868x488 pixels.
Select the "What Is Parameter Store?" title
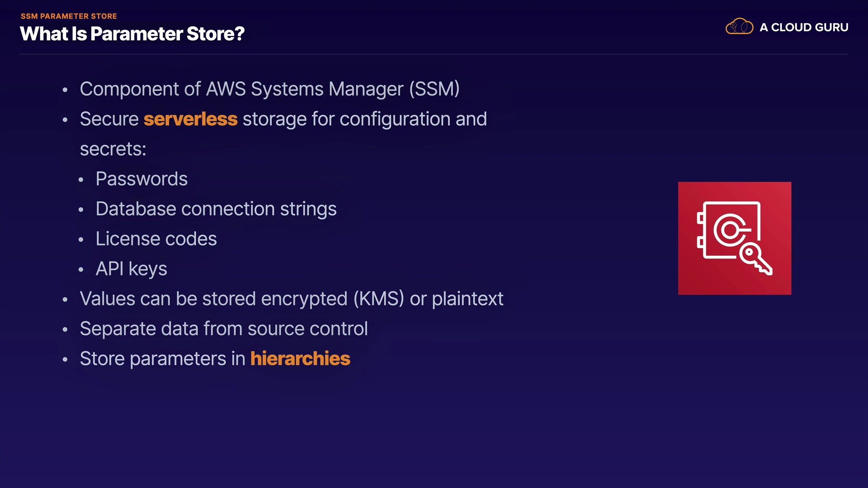[132, 34]
